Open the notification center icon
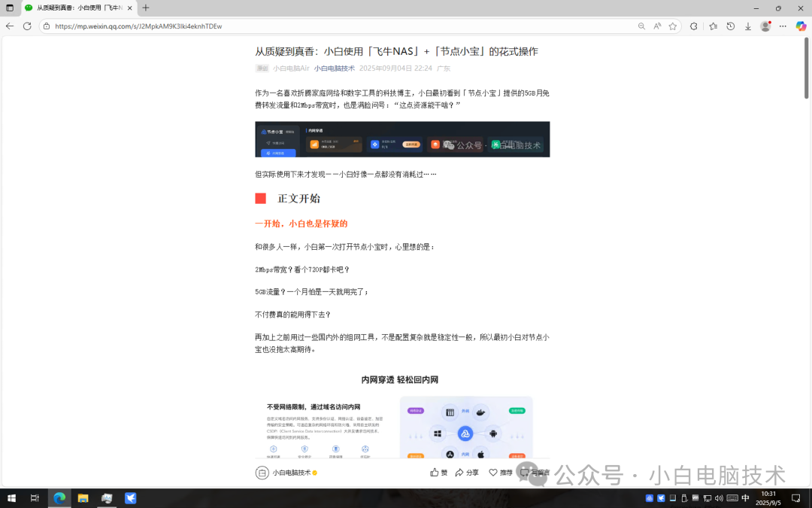812x508 pixels. pyautogui.click(x=796, y=498)
